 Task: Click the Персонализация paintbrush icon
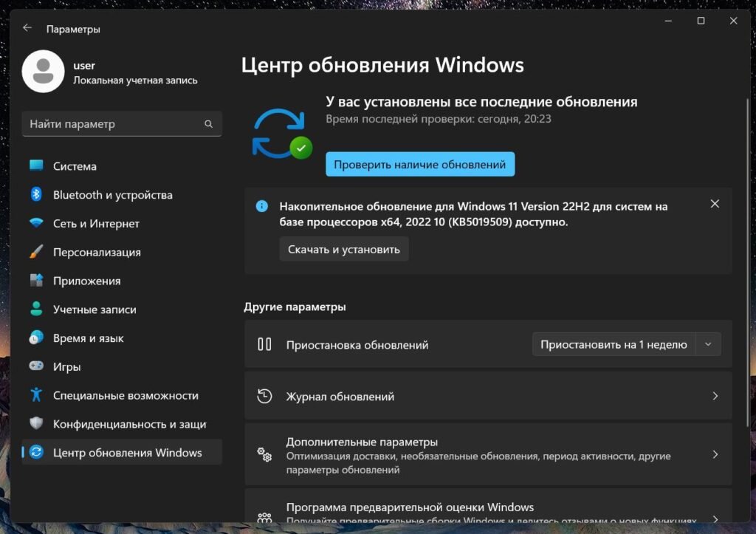click(x=36, y=251)
